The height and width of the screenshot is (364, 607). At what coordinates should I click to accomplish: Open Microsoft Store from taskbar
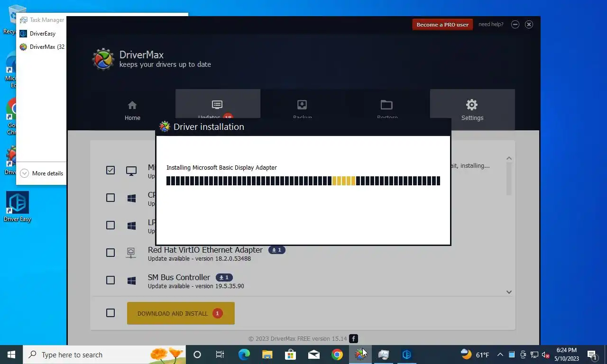(x=290, y=355)
